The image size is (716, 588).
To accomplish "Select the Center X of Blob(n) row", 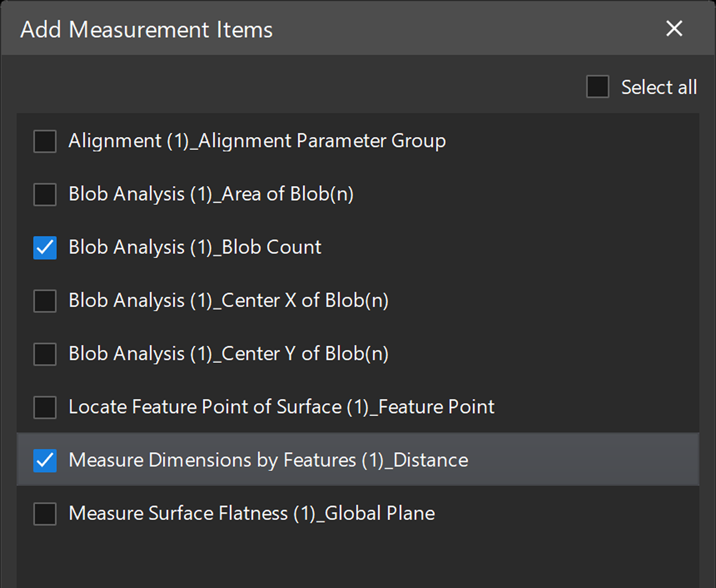I will tap(229, 301).
